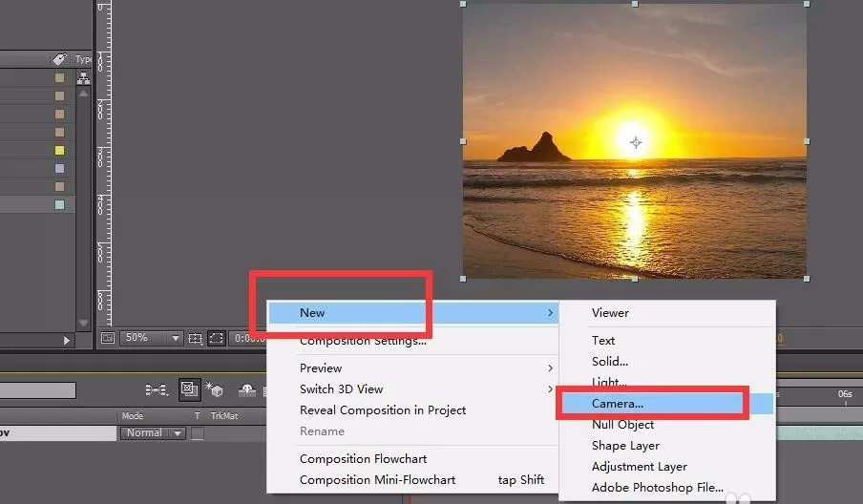863x504 pixels.
Task: Open the project flowchart view icon
Action: tap(84, 78)
